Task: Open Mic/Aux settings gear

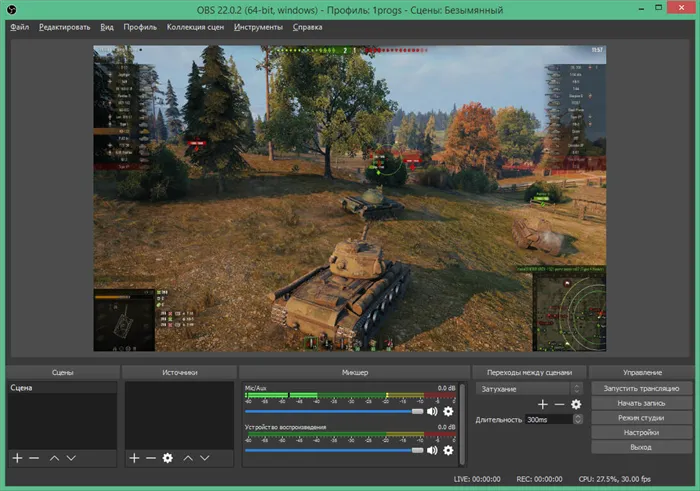Action: (x=448, y=411)
